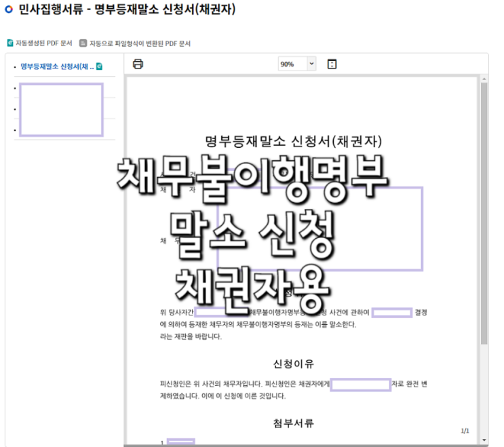Image resolution: width=504 pixels, height=447 pixels.
Task: Open the 명부등재말소 신청서(채 .. document link
Action: tap(57, 66)
